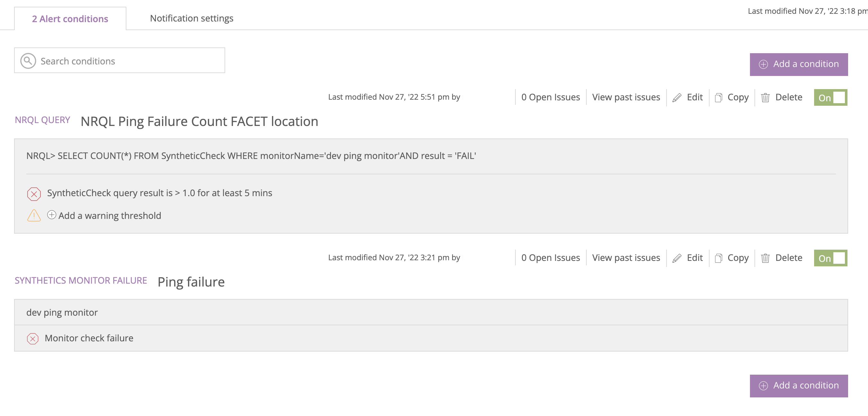
Task: Open View past issues for Ping failure
Action: click(626, 258)
